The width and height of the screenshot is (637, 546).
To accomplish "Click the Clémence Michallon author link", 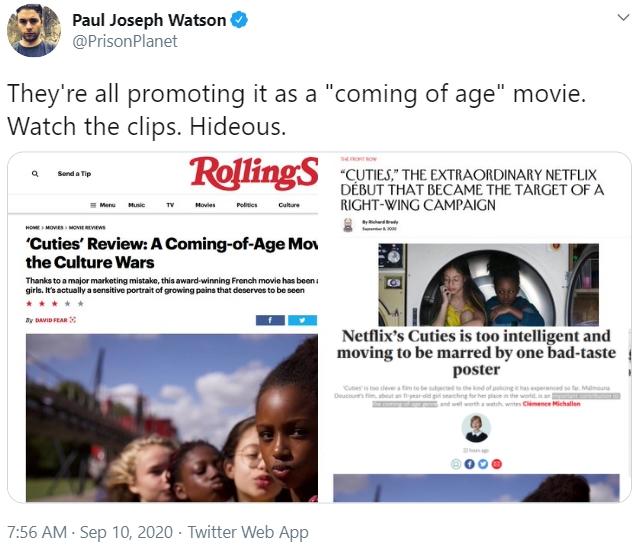I will coord(552,404).
